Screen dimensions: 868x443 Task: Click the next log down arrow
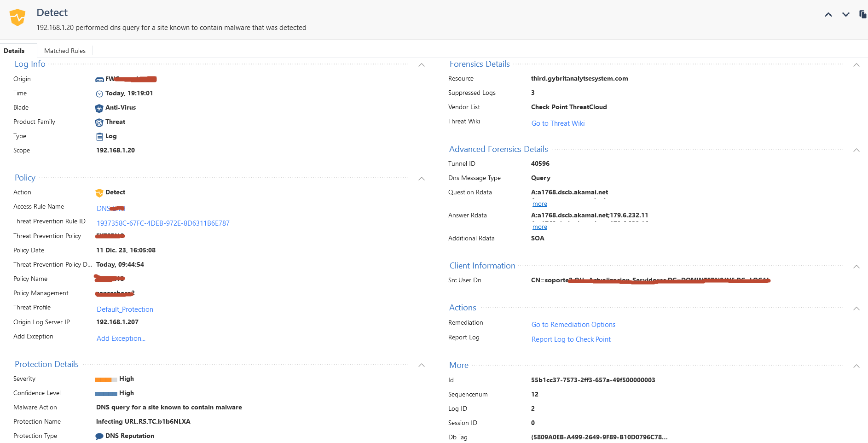tap(845, 15)
